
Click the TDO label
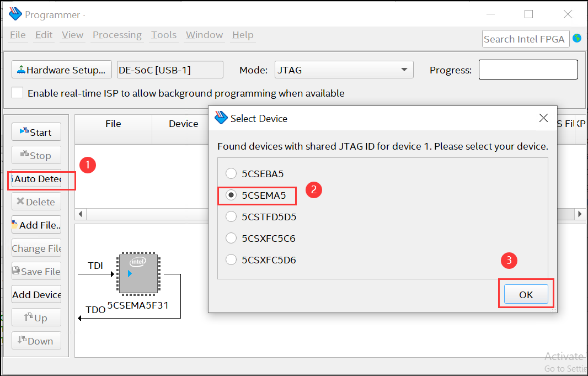click(95, 310)
